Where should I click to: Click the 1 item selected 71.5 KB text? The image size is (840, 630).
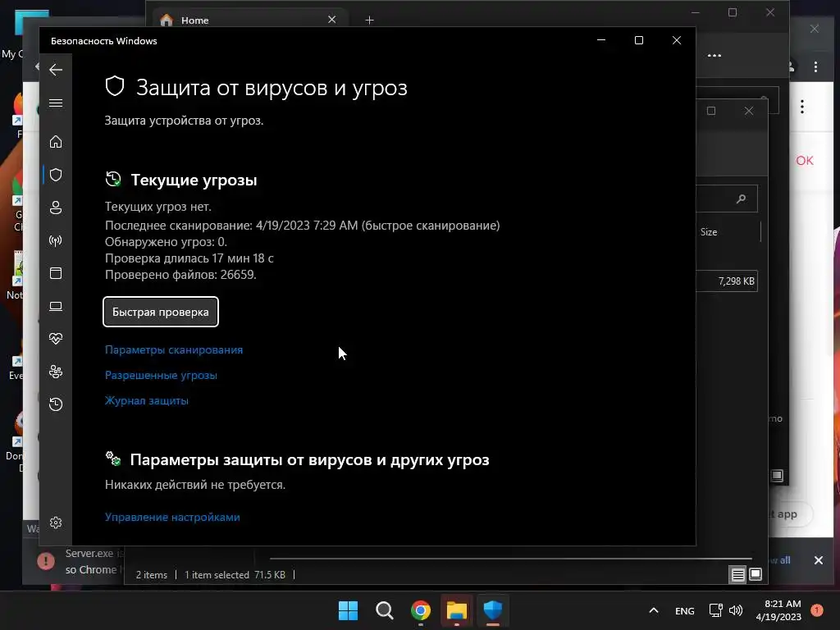click(x=235, y=575)
